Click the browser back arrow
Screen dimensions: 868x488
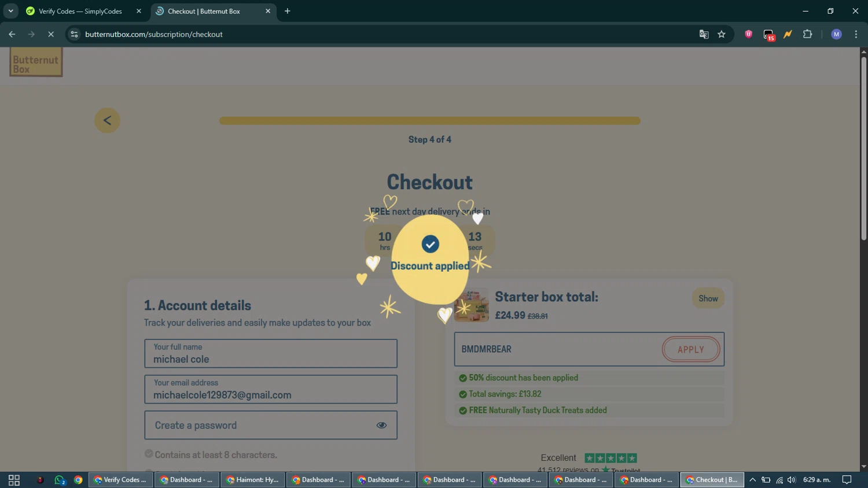point(12,34)
